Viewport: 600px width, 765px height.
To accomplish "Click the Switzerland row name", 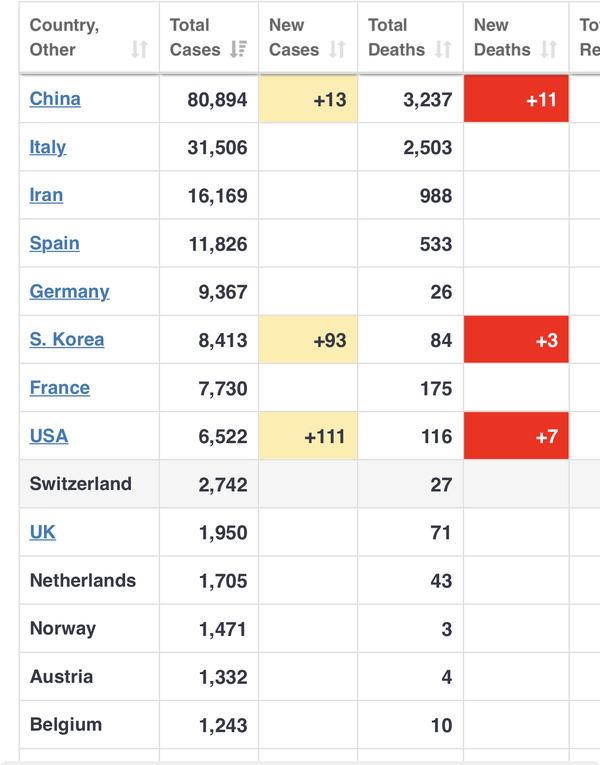I will point(81,484).
